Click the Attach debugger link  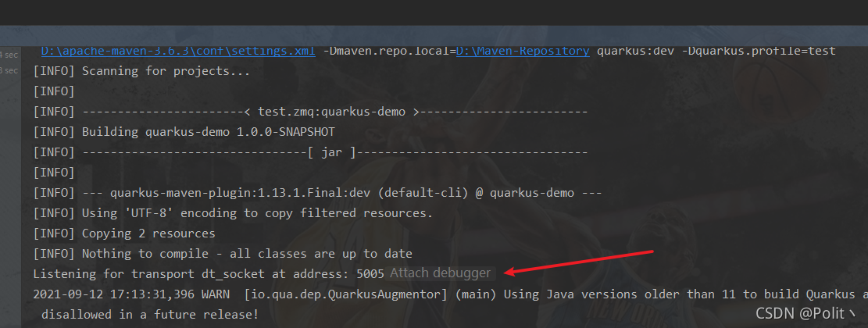[x=440, y=273]
